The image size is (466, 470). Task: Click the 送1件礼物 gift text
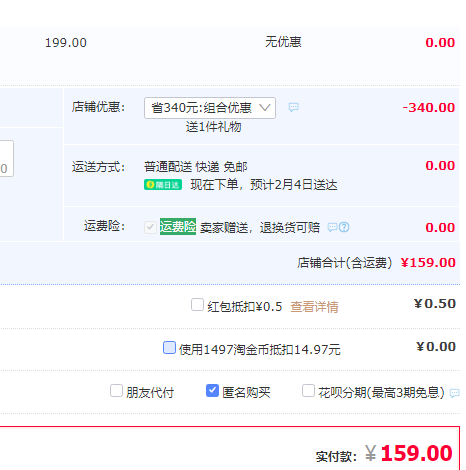pyautogui.click(x=213, y=127)
